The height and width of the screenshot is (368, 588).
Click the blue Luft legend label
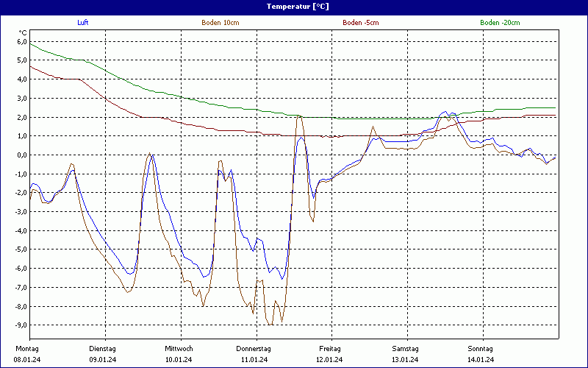[x=82, y=23]
